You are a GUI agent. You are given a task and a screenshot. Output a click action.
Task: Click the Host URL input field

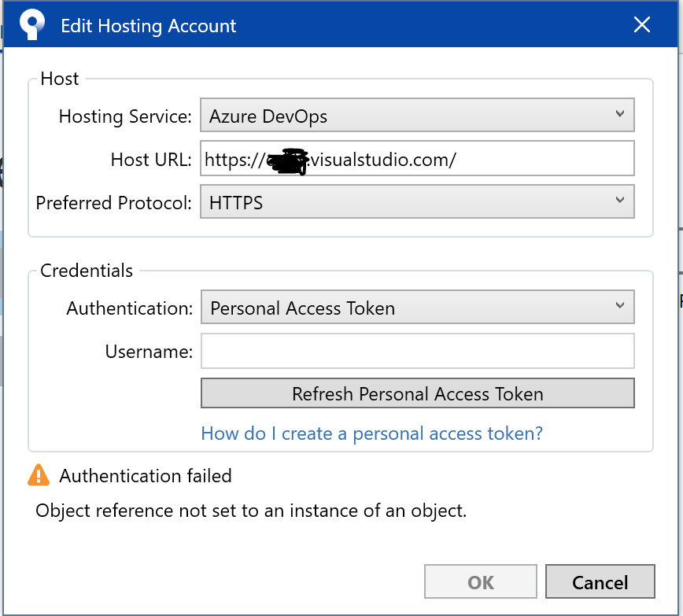click(417, 159)
